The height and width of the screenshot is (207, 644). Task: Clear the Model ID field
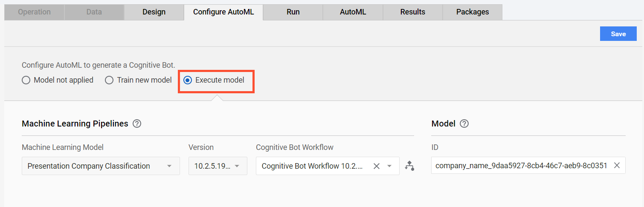click(x=617, y=166)
